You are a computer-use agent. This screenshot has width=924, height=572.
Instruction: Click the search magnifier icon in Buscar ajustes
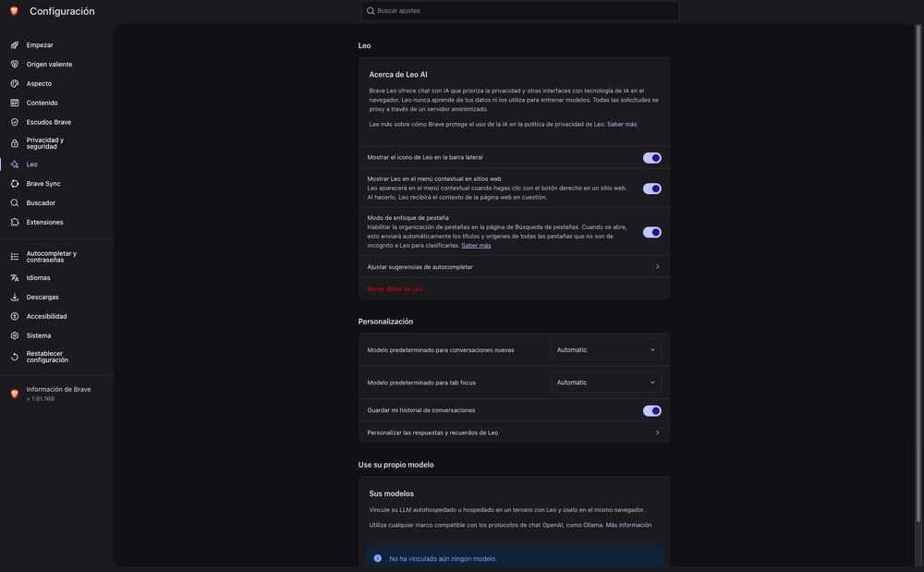coord(371,10)
